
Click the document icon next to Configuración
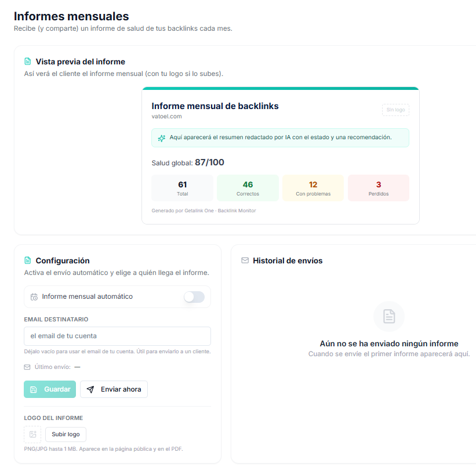coord(28,260)
